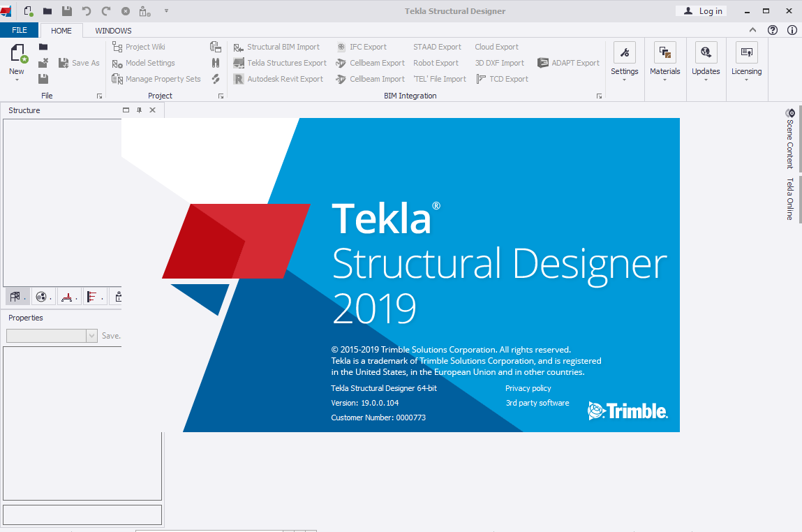The image size is (802, 532).
Task: Click Robot Export
Action: (x=436, y=63)
